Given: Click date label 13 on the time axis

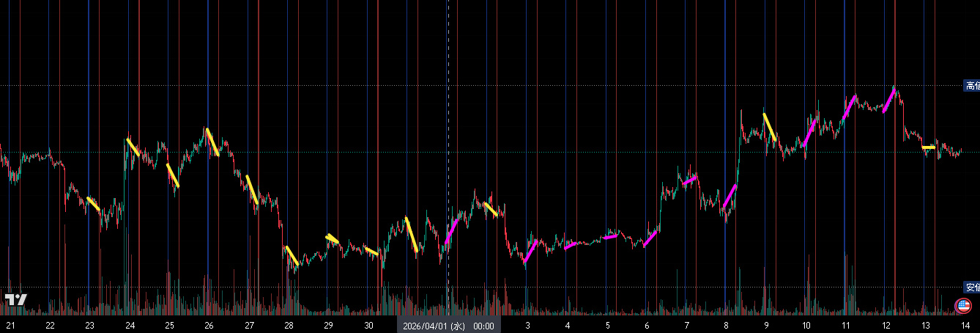Looking at the screenshot, I should coord(925,326).
